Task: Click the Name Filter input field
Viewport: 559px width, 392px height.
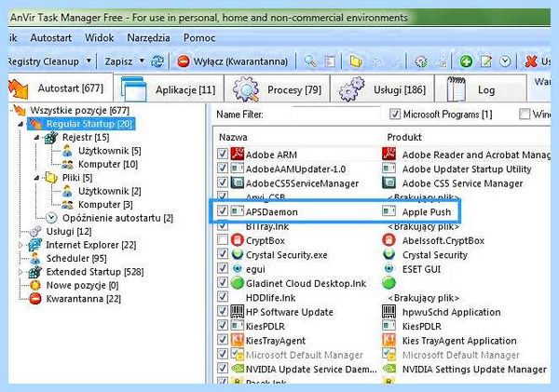Action: coord(336,115)
